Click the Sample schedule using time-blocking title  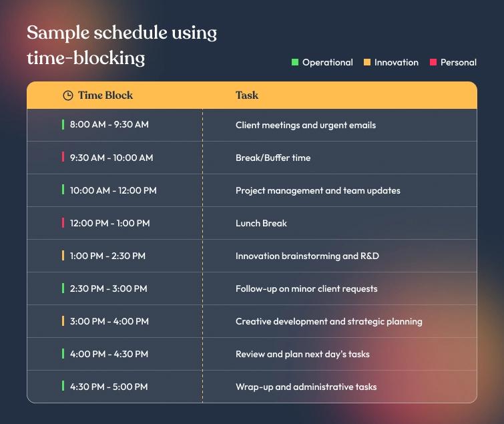click(121, 45)
